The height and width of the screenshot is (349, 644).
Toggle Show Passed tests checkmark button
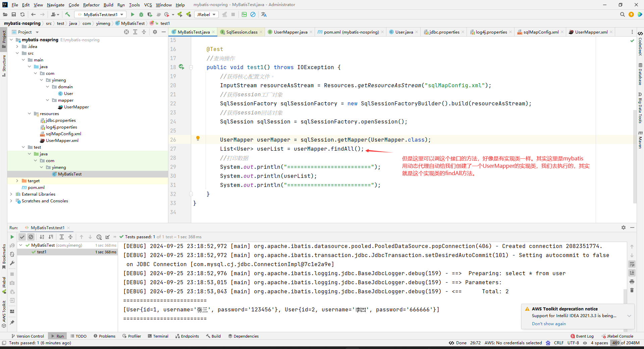pyautogui.click(x=22, y=237)
